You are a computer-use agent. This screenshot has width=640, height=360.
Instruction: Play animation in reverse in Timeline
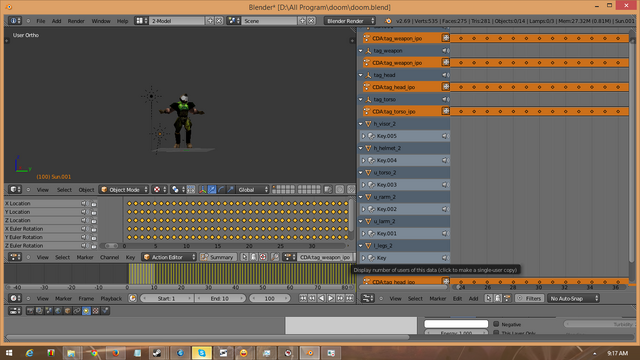322,298
